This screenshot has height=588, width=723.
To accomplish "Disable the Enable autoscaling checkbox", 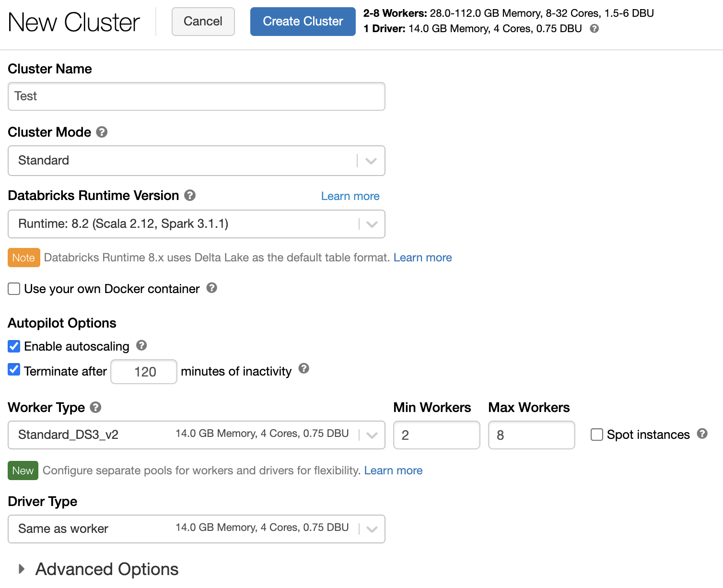I will tap(14, 346).
